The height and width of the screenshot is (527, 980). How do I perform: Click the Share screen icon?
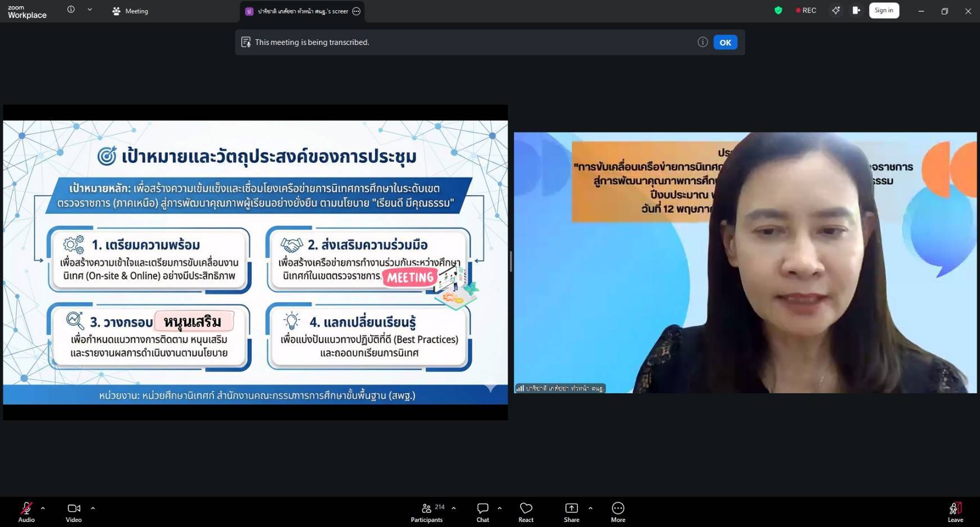point(571,508)
